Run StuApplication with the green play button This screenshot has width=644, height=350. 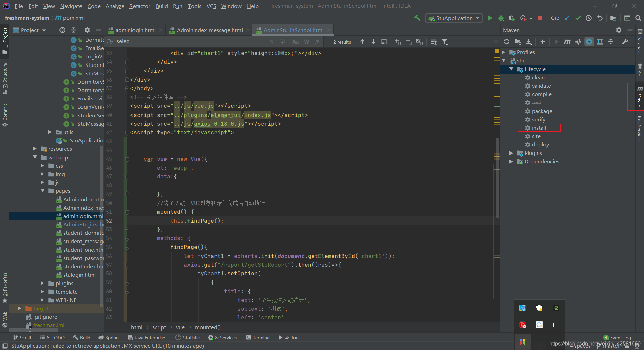490,18
